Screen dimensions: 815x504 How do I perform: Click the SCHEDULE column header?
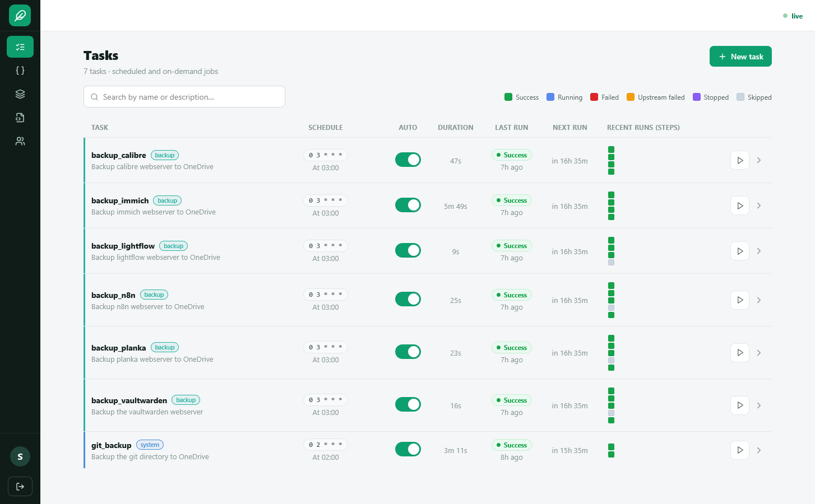pos(326,128)
